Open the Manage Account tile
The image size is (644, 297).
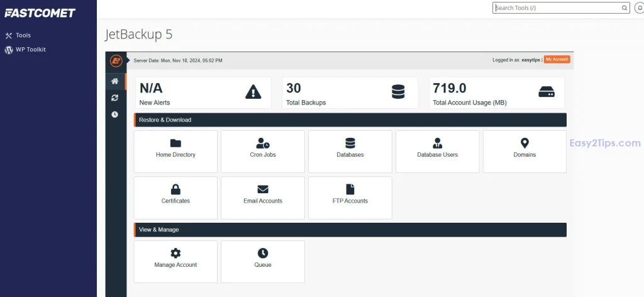point(175,262)
